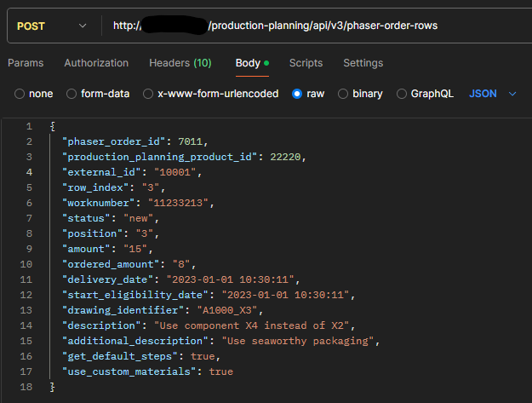Click the "15" amount value
The width and height of the screenshot is (532, 403).
(135, 249)
